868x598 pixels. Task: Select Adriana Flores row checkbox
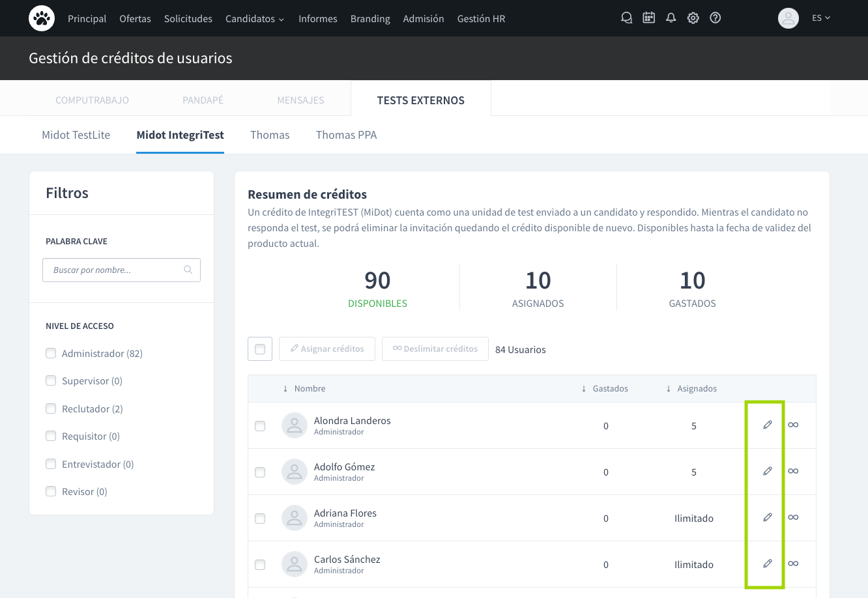click(x=260, y=519)
